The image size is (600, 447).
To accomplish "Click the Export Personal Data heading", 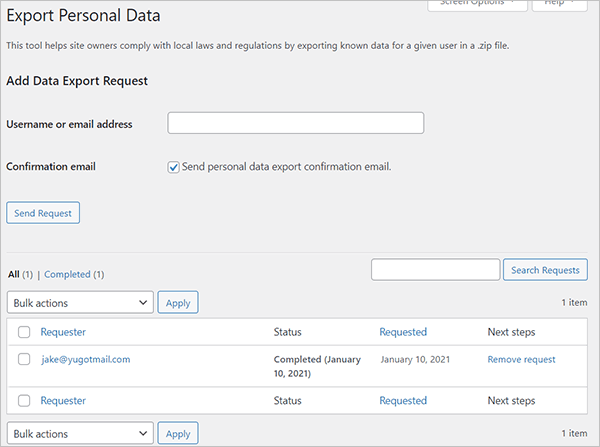I will point(83,16).
